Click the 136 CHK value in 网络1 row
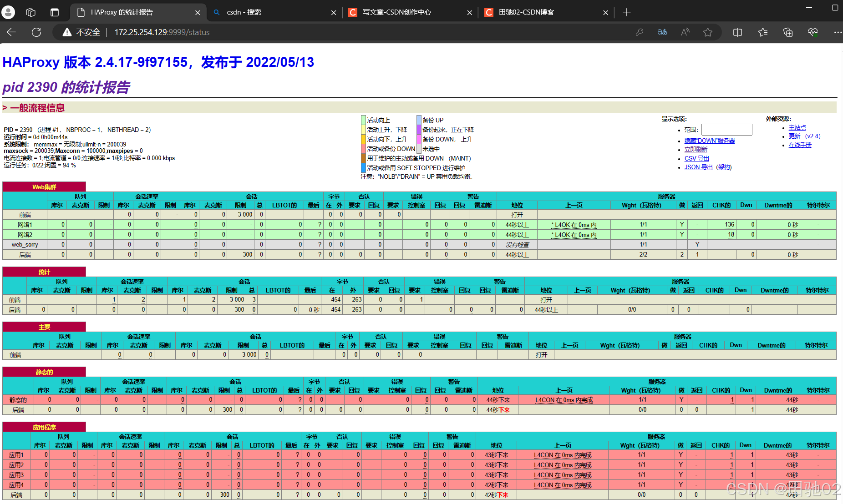Screen dimensions: 843x504 pos(729,225)
